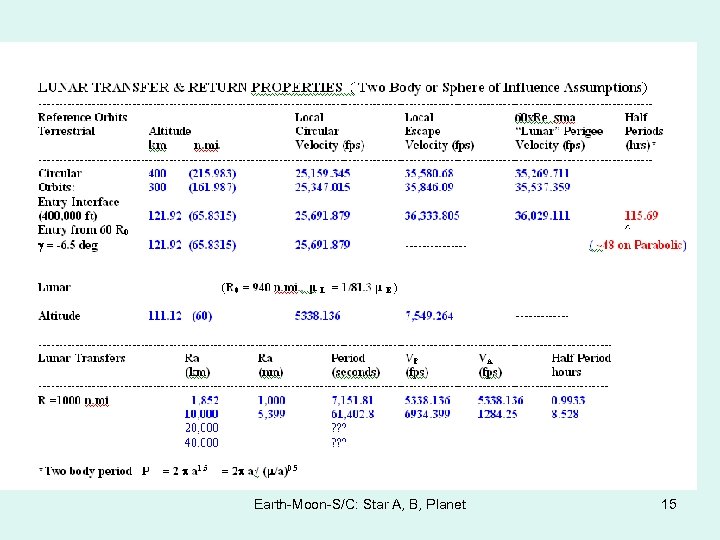The width and height of the screenshot is (720, 540).
Task: Click the lunar radius '(R = 940 n.mi' note
Action: coord(259,288)
